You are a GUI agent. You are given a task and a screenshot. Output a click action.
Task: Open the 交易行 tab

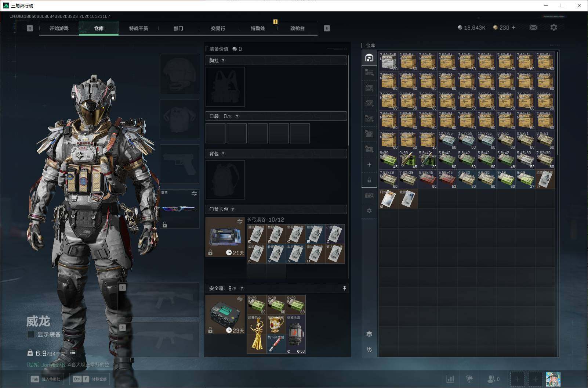(x=218, y=28)
